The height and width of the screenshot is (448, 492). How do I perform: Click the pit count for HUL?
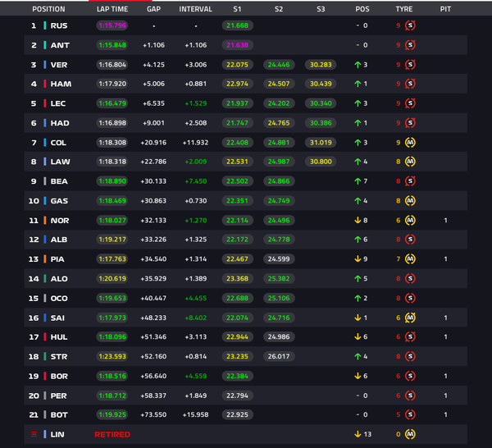445,337
